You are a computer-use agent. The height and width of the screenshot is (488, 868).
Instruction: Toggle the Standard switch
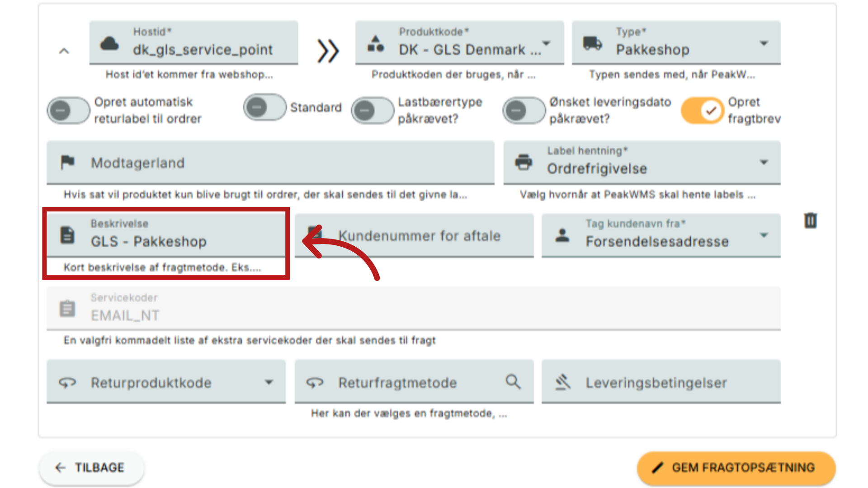(265, 108)
